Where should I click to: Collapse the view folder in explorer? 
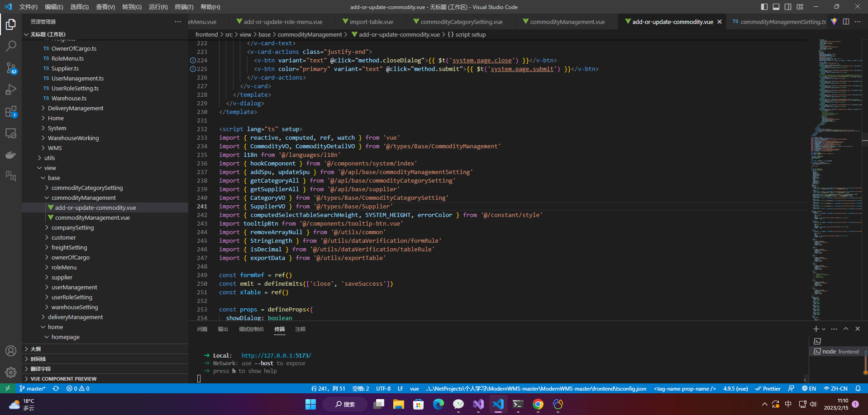tap(50, 168)
